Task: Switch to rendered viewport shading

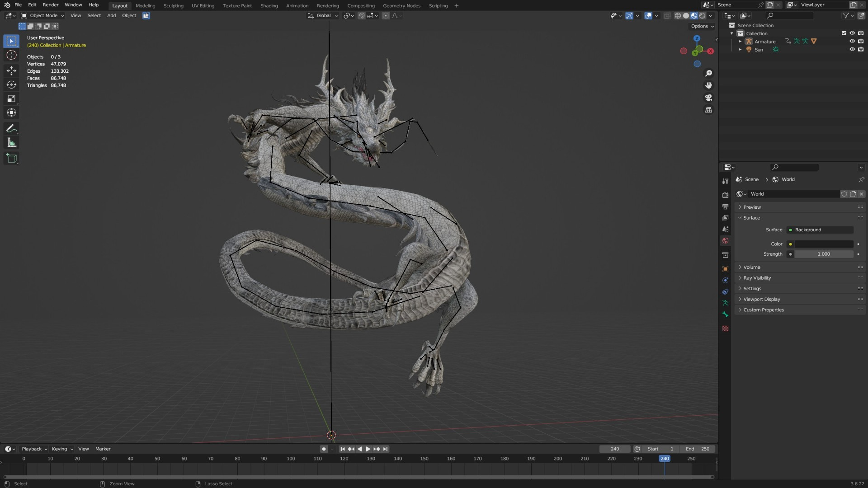Action: [703, 15]
